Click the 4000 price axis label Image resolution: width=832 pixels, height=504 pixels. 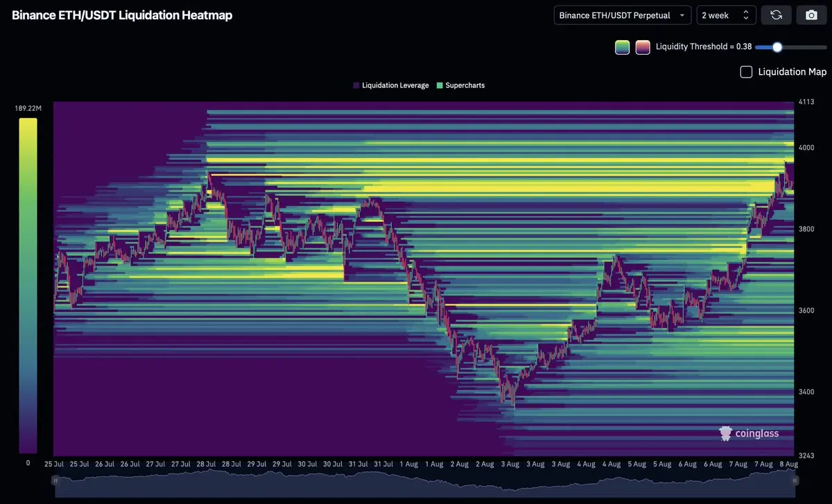coord(806,148)
